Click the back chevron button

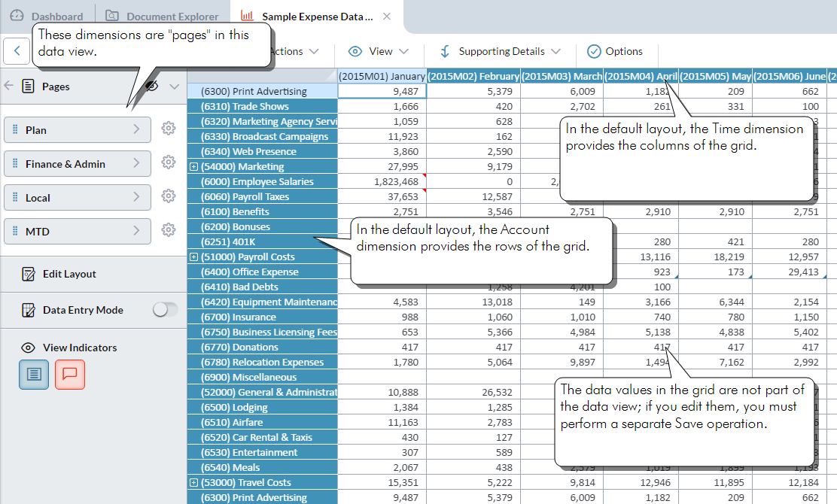(17, 51)
